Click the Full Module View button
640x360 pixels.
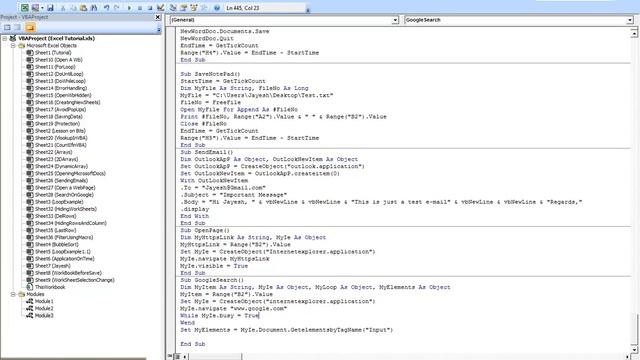[177, 357]
